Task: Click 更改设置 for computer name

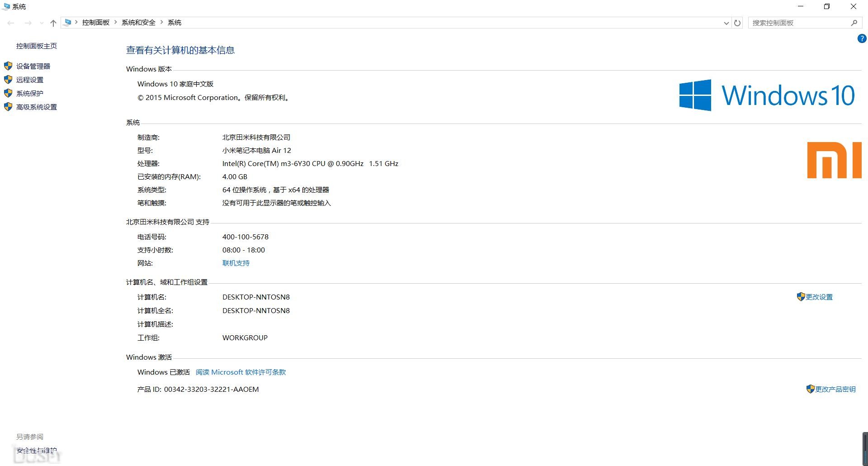Action: (x=819, y=297)
